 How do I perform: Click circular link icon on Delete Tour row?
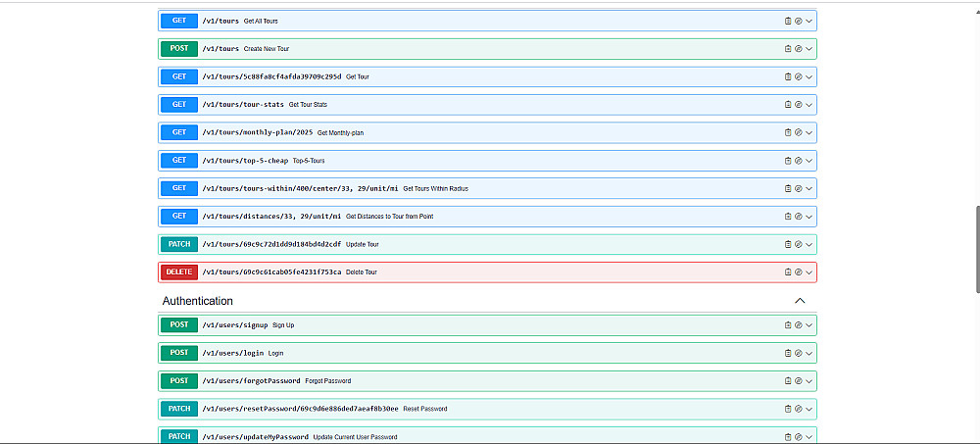pyautogui.click(x=798, y=272)
